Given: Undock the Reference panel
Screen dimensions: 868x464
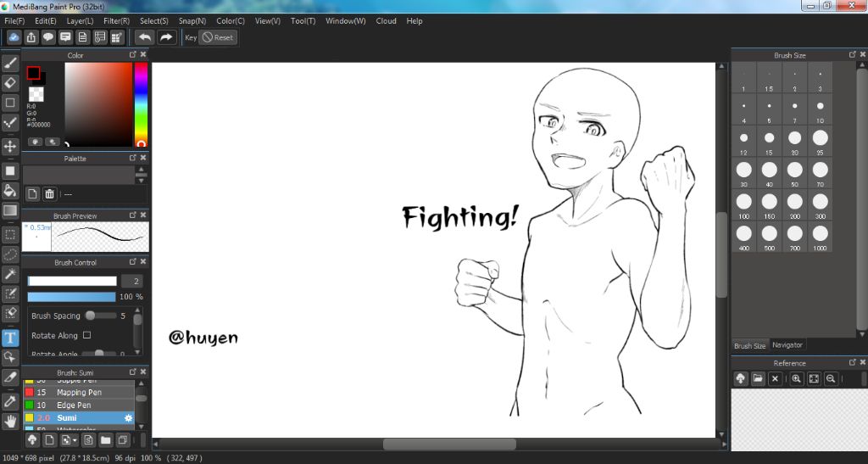Looking at the screenshot, I should pyautogui.click(x=853, y=362).
